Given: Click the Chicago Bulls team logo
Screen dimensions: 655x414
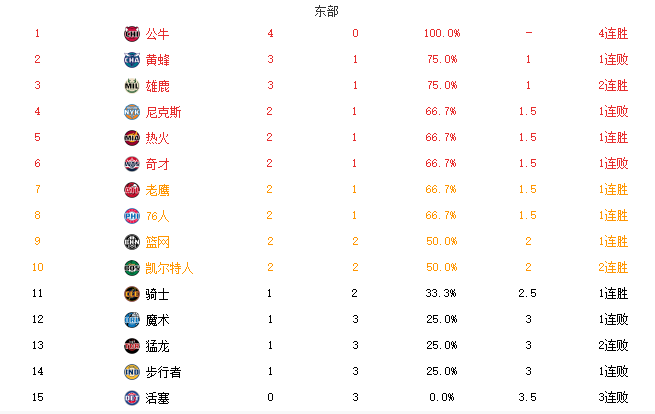Looking at the screenshot, I should click(x=132, y=34).
